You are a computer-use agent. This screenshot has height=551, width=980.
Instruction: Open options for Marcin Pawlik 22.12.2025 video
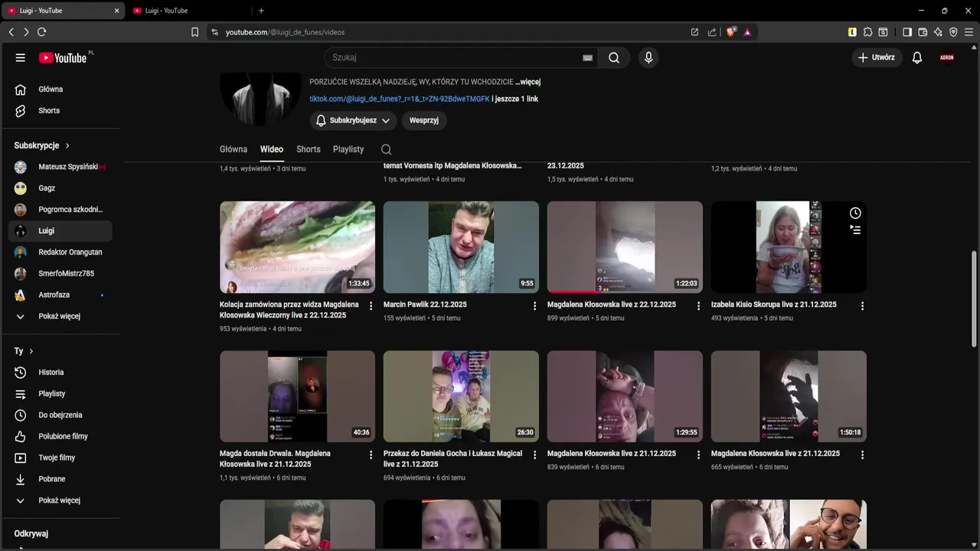[x=534, y=305]
